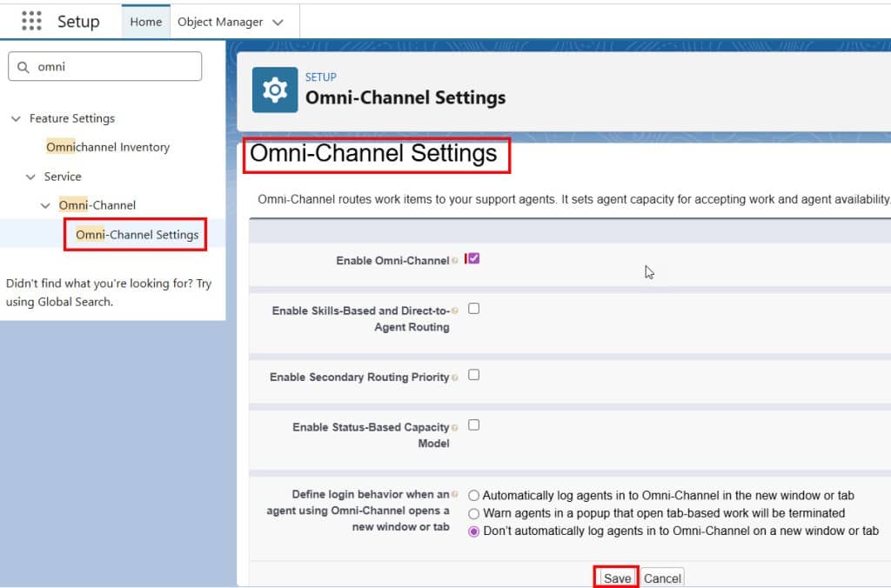Expand the Object Manager dropdown chevron
This screenshot has height=588, width=891.
(278, 21)
